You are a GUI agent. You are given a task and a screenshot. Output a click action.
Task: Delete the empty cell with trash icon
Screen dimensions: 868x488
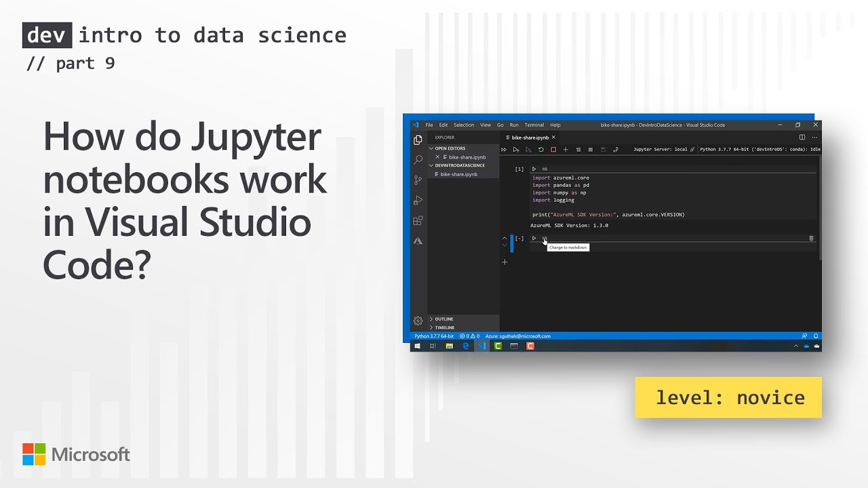[x=811, y=238]
